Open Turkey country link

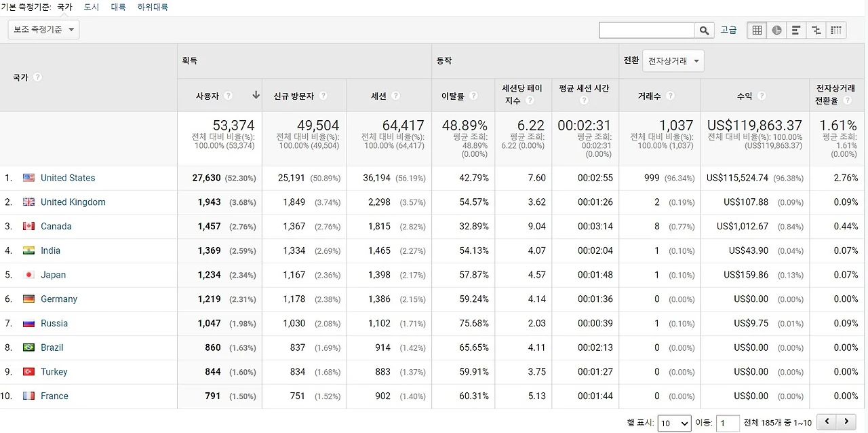[x=54, y=372]
